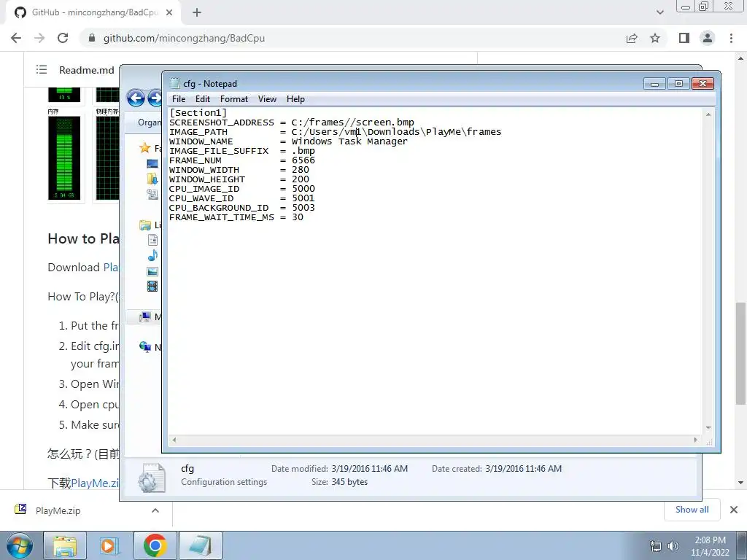747x560 pixels.
Task: Click the Notepad horizontal scrollbar left arrow
Action: click(x=174, y=440)
